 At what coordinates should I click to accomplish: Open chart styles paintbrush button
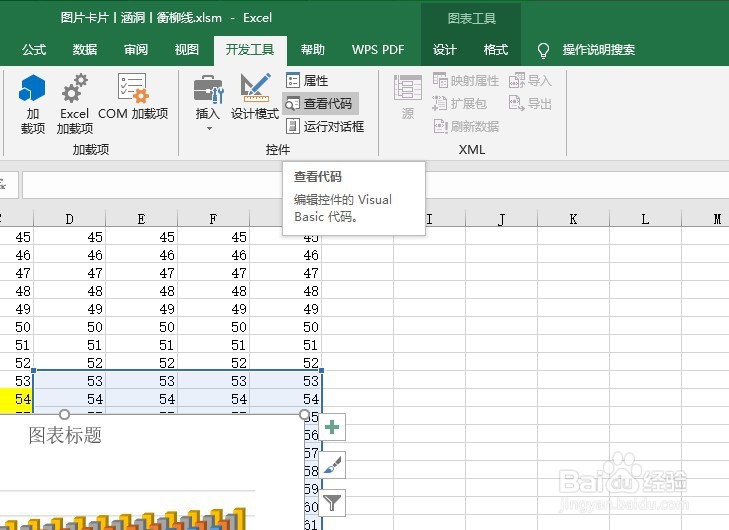click(332, 464)
